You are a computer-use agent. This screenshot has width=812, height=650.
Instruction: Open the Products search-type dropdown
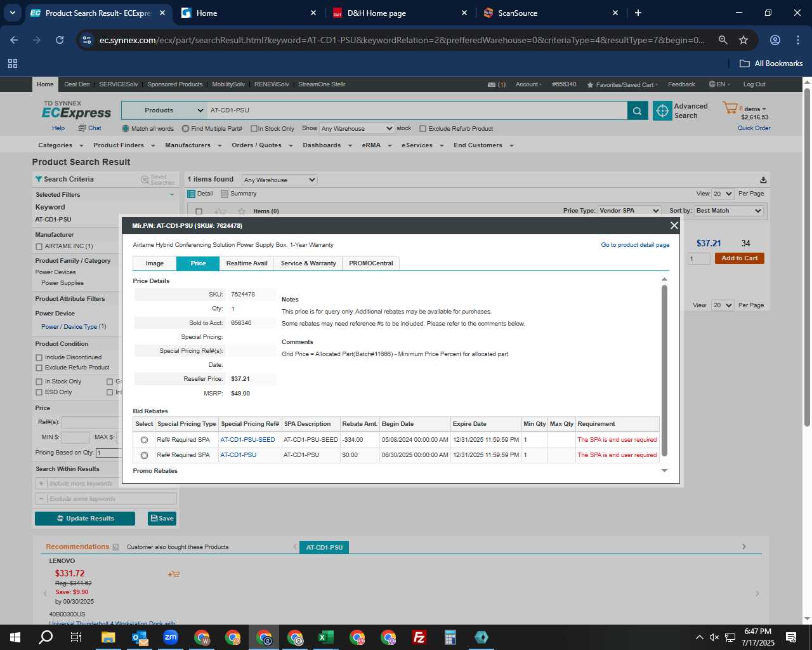pyautogui.click(x=164, y=110)
